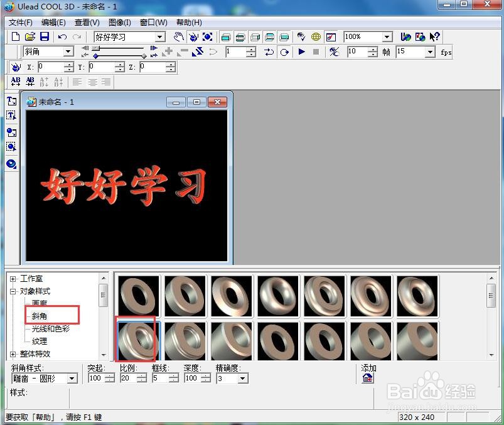504x425 pixels.
Task: Open the 帮助(H) menu
Action: click(x=189, y=23)
